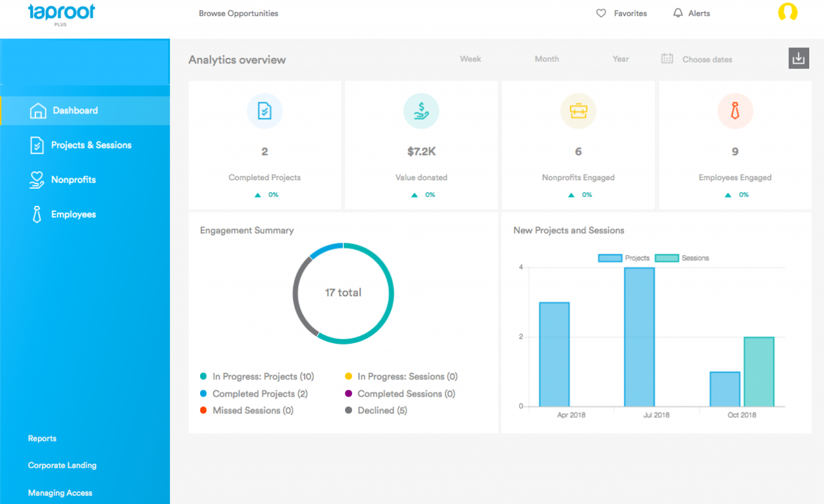Open Browse Opportunities
The image size is (824, 504).
(238, 13)
